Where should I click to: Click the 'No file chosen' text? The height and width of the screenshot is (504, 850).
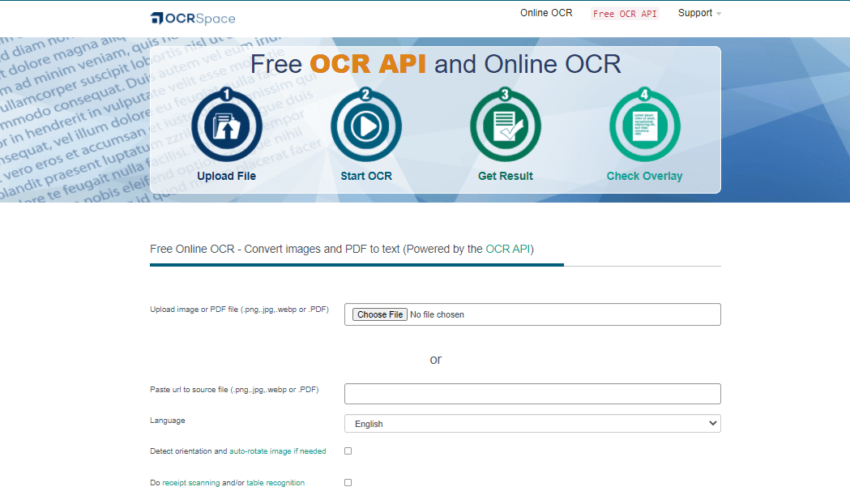point(437,314)
